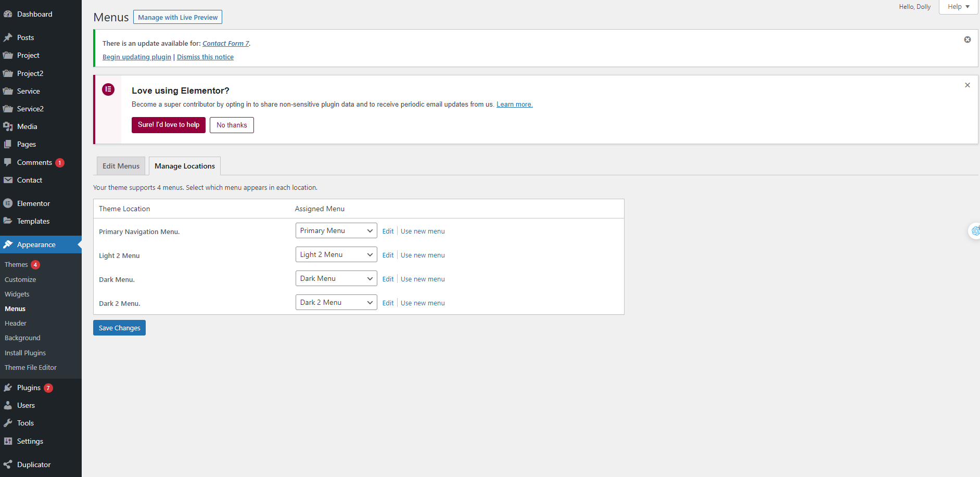The width and height of the screenshot is (980, 477).
Task: Dismiss the Contact Form 7 update notice
Action: point(968,40)
